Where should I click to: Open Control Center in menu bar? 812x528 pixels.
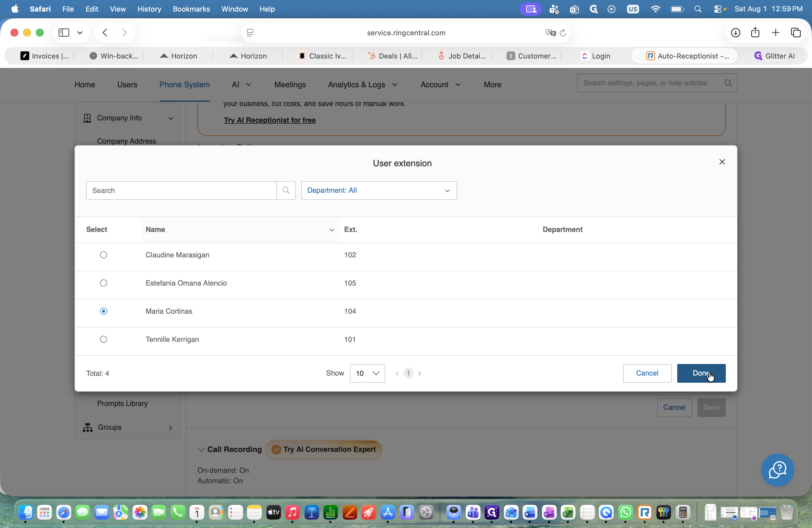point(718,9)
